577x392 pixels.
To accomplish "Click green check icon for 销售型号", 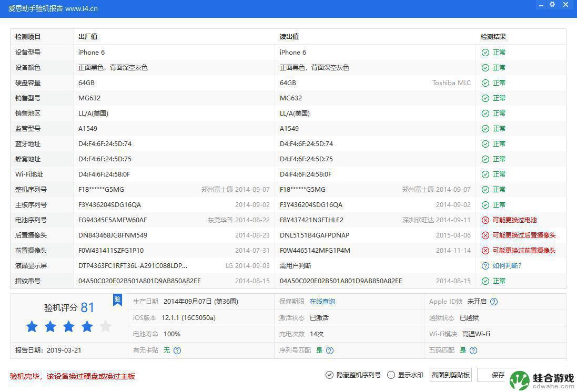I will (485, 98).
